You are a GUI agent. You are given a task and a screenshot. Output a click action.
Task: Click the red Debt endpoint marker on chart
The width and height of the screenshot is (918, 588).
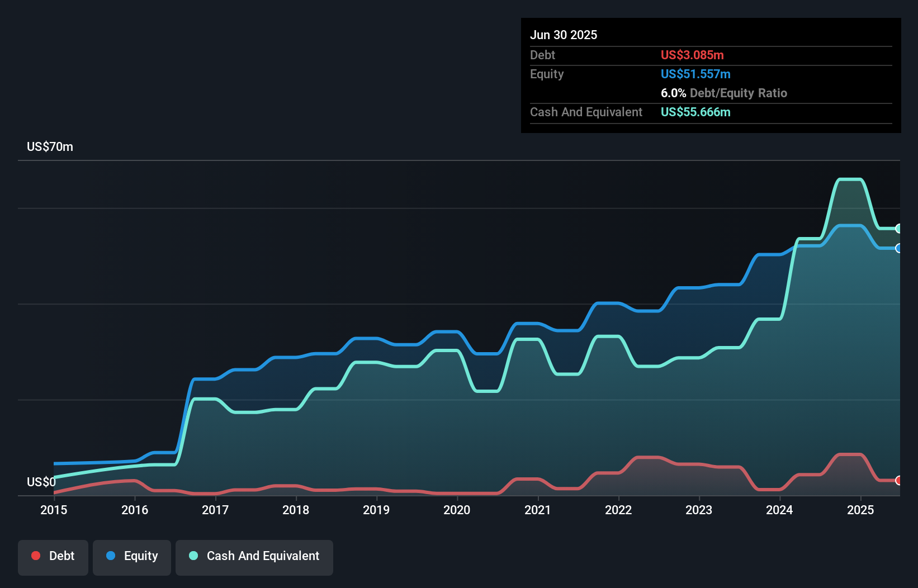(898, 480)
